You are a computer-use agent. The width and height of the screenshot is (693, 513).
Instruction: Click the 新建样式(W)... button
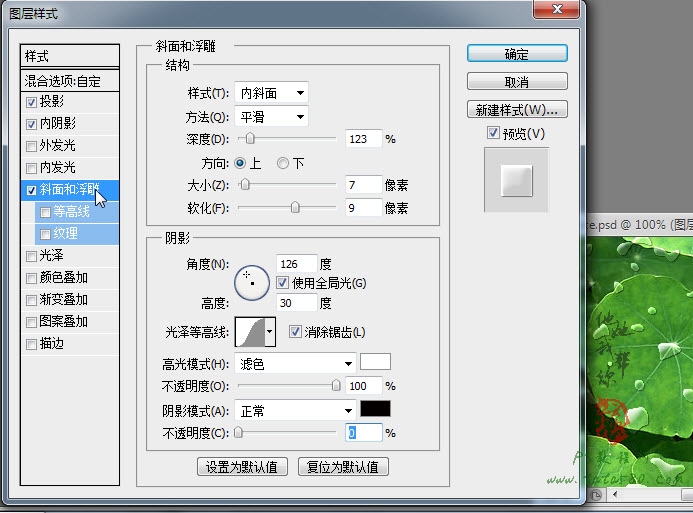[x=517, y=109]
